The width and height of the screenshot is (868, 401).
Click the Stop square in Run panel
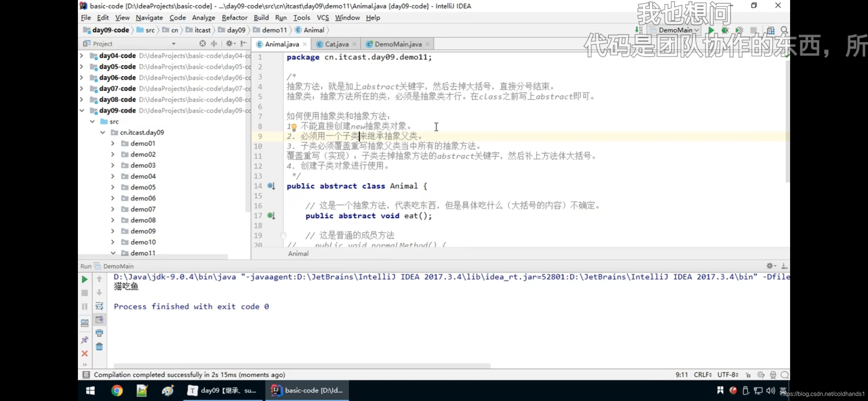[85, 293]
